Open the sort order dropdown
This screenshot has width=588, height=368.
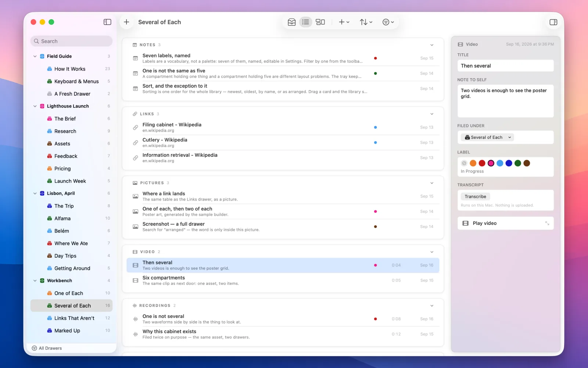tap(366, 22)
